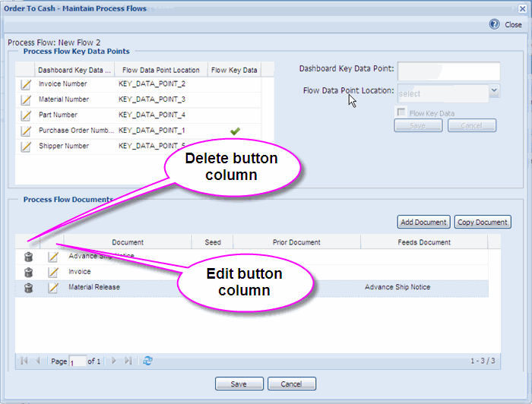Select the Invoice Number row text
Screen dimensions: 532x404
point(63,84)
